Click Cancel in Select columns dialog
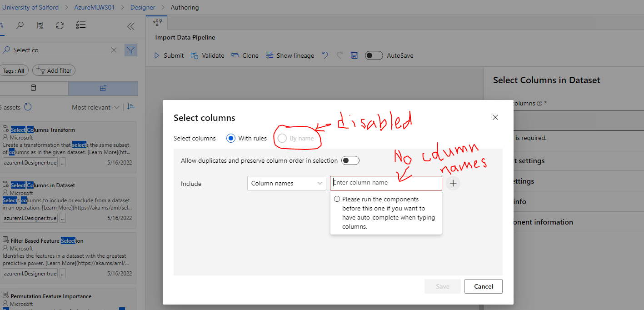The width and height of the screenshot is (644, 310). click(x=484, y=286)
